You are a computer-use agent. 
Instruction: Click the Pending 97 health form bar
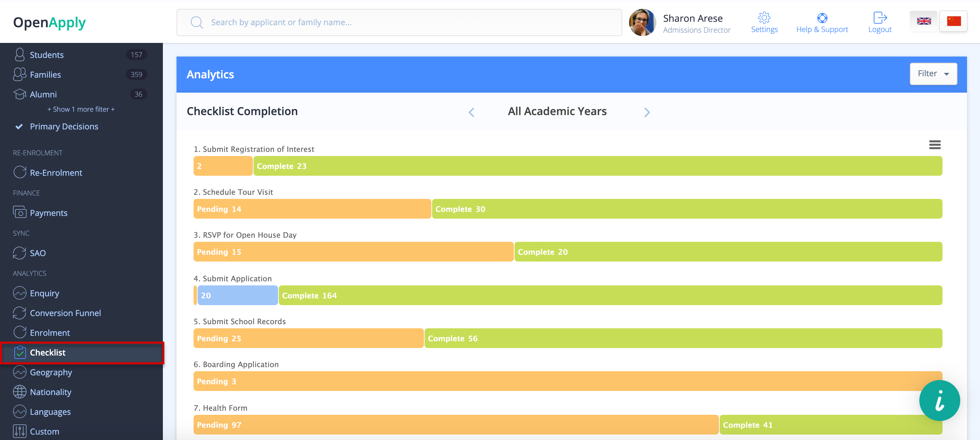click(456, 425)
